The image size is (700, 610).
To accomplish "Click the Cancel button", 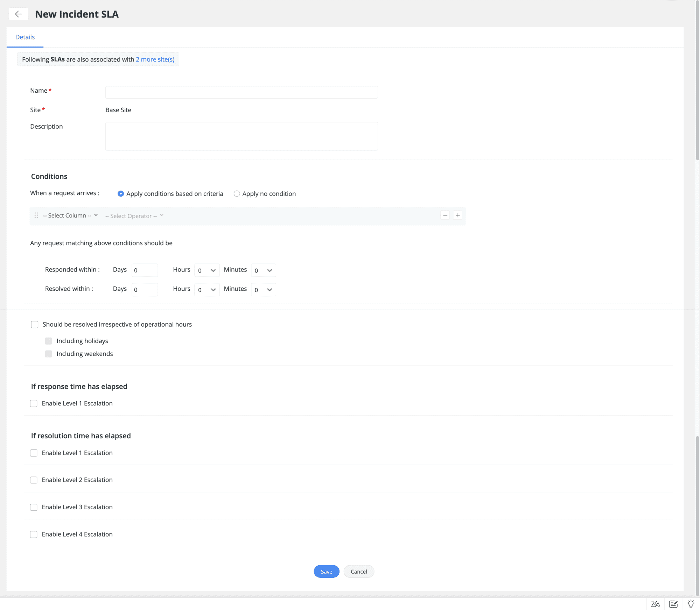I will [358, 571].
